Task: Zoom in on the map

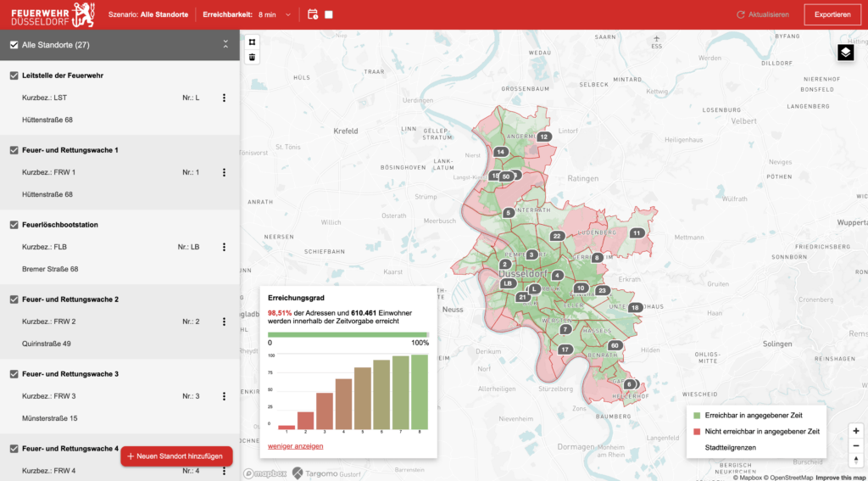Action: tap(856, 431)
